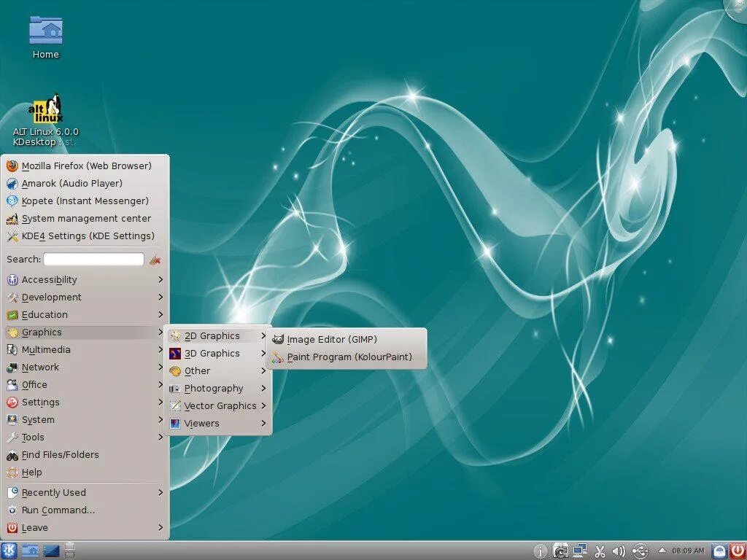The image size is (747, 560).
Task: Open the 2D Graphics submenu entry
Action: pos(217,335)
